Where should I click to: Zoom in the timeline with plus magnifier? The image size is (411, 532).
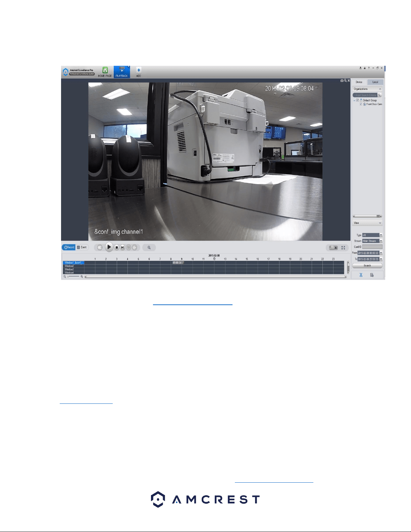(82, 277)
